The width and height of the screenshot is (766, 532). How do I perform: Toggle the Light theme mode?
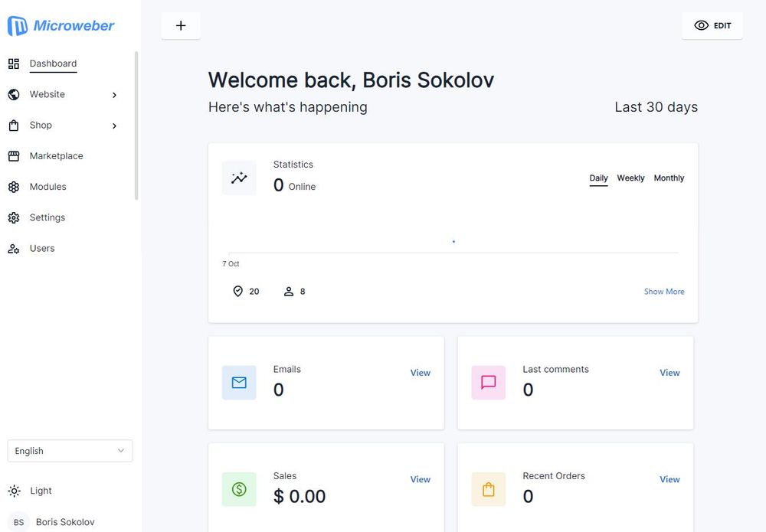pyautogui.click(x=31, y=491)
